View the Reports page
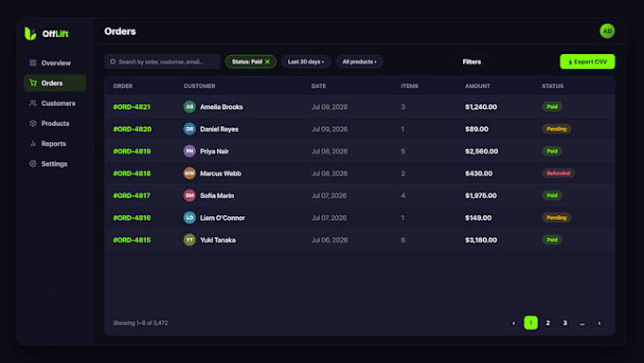The height and width of the screenshot is (363, 644). pyautogui.click(x=55, y=143)
